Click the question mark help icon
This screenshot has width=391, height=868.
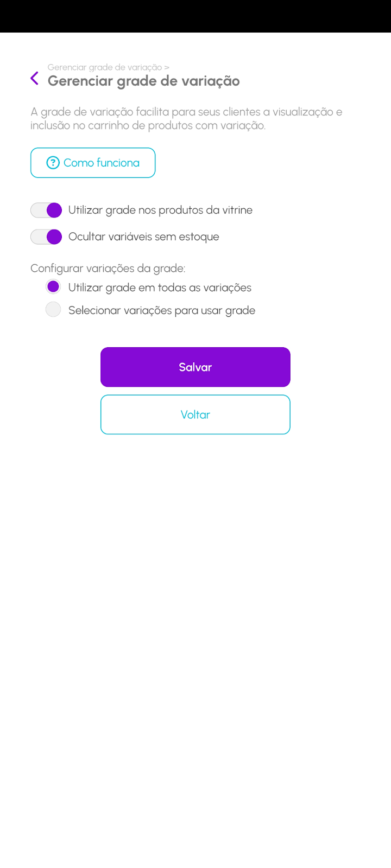53,163
